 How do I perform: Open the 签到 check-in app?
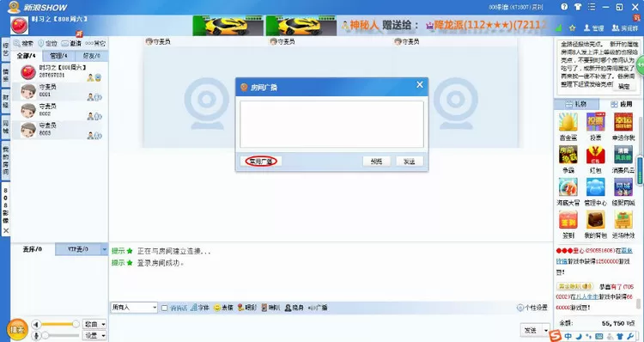click(x=568, y=220)
